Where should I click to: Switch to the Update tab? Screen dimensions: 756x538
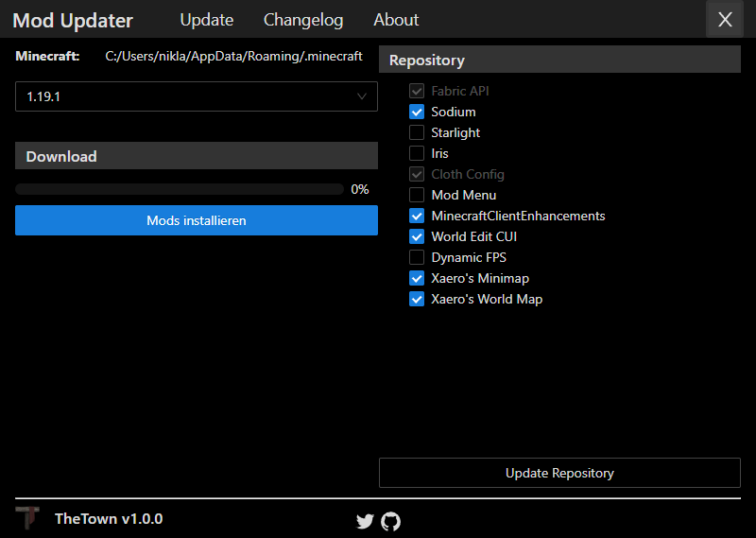click(x=207, y=20)
